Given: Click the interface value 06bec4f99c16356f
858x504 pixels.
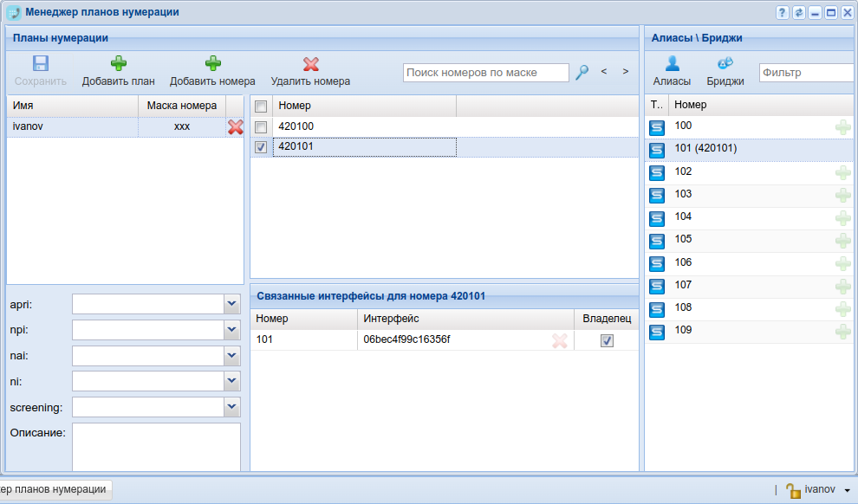Looking at the screenshot, I should point(406,339).
